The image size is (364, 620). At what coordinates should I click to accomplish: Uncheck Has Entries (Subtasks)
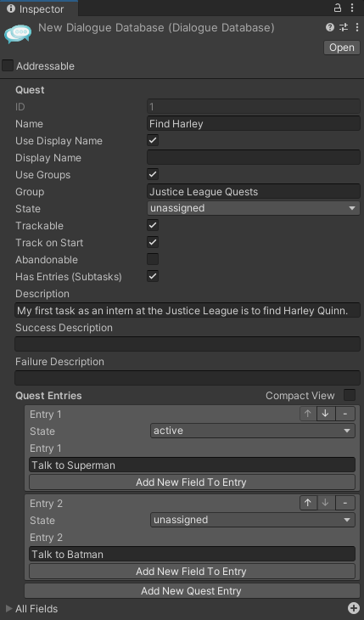tap(153, 276)
